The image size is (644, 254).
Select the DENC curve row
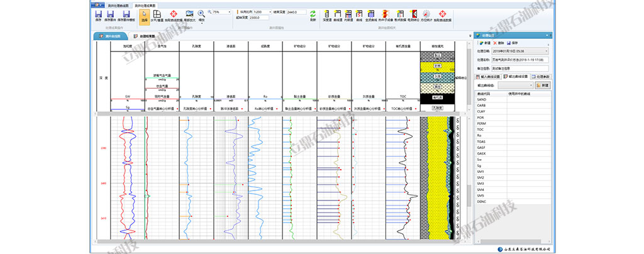512,201
